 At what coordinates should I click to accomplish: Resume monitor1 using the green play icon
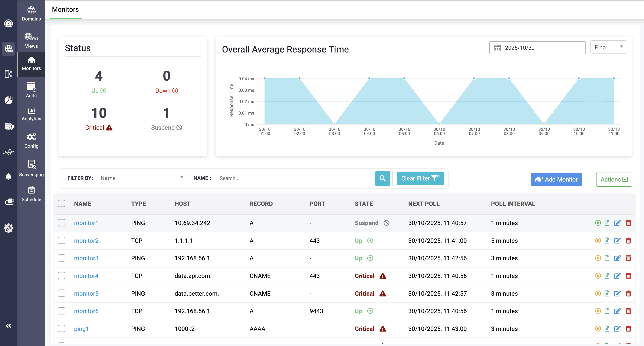598,223
